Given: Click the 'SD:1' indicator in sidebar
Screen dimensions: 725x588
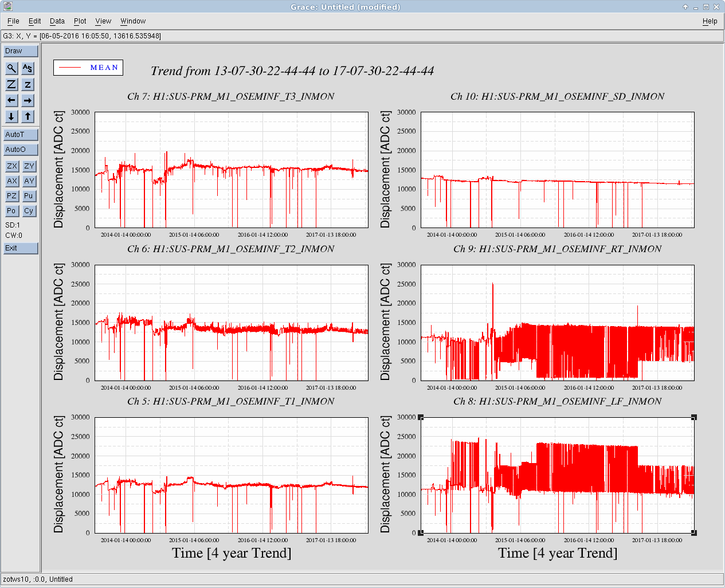Looking at the screenshot, I should click(x=13, y=225).
